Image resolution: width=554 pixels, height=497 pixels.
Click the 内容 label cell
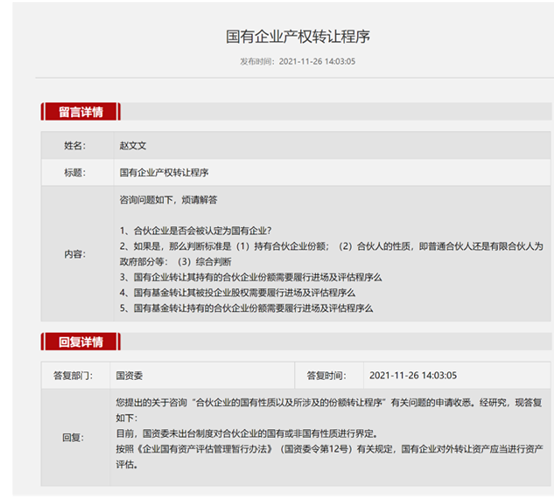click(x=77, y=254)
